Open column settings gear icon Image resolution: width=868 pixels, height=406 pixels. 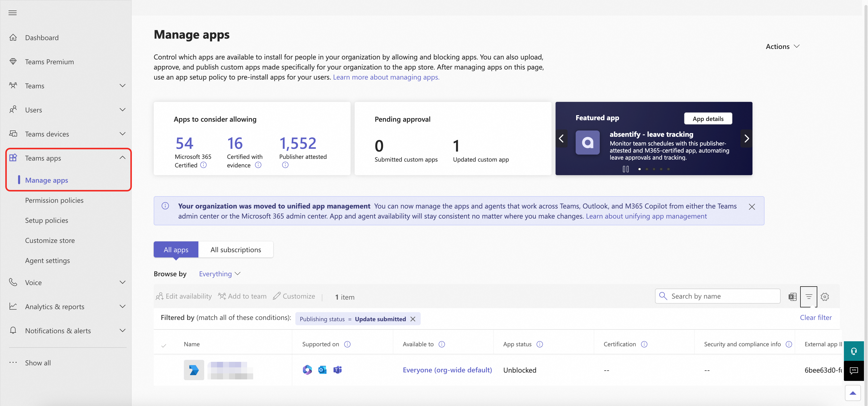tap(825, 297)
